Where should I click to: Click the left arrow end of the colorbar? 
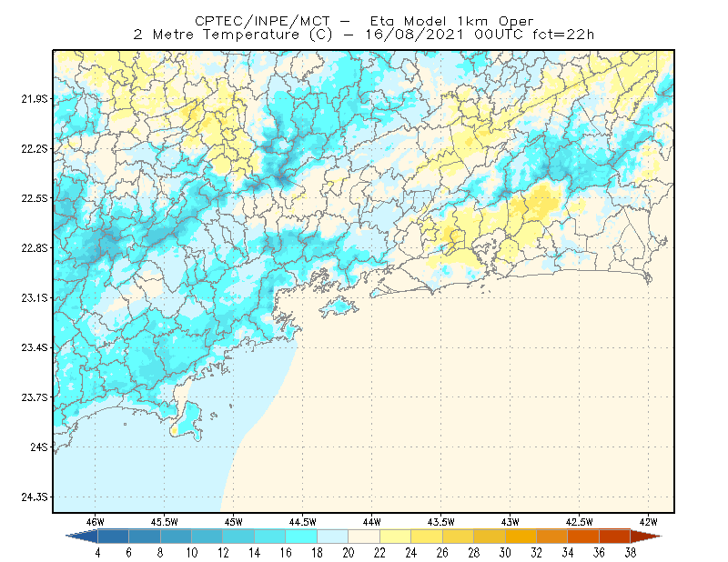click(x=82, y=537)
